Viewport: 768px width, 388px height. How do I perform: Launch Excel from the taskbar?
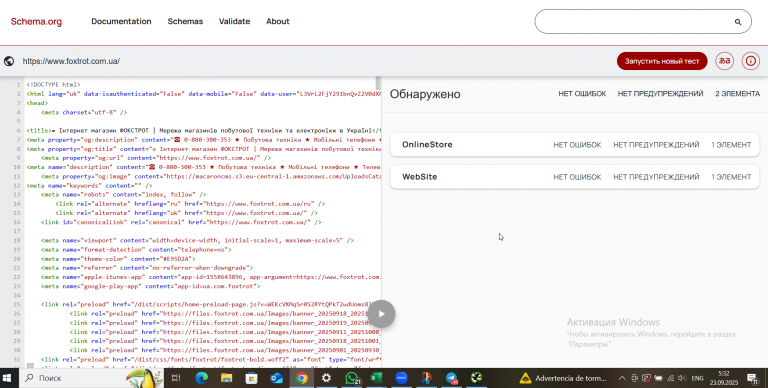coord(376,378)
